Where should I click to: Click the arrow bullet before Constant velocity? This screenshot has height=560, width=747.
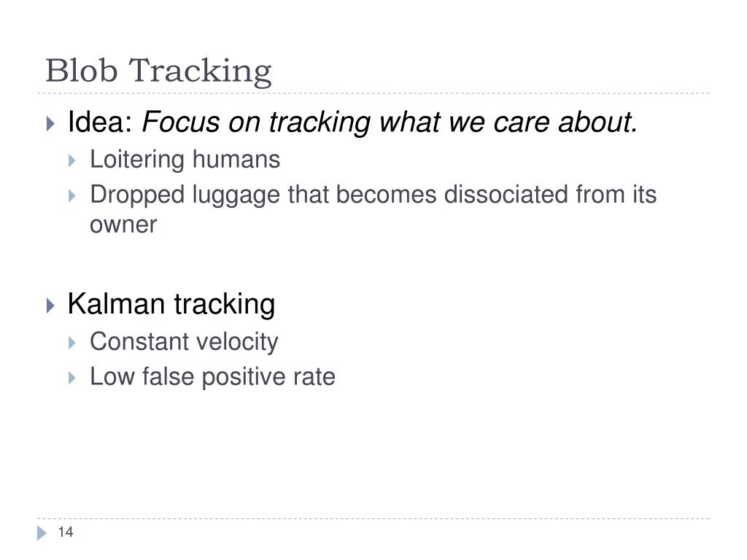coord(72,343)
